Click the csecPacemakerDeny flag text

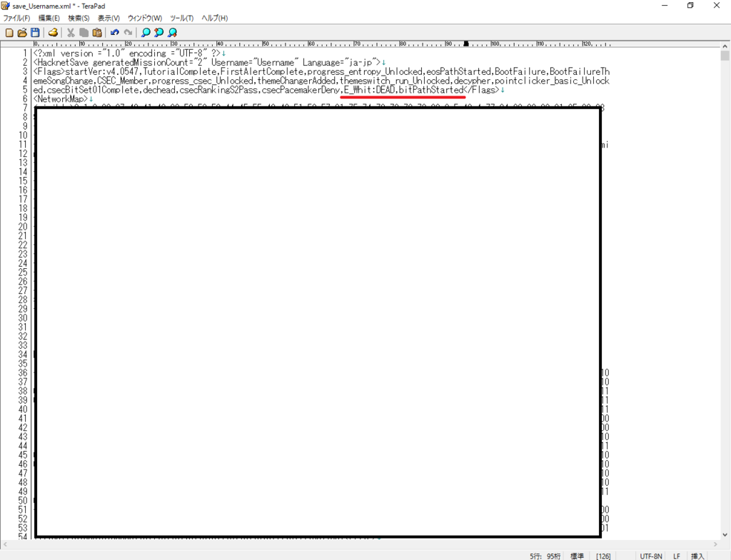301,90
